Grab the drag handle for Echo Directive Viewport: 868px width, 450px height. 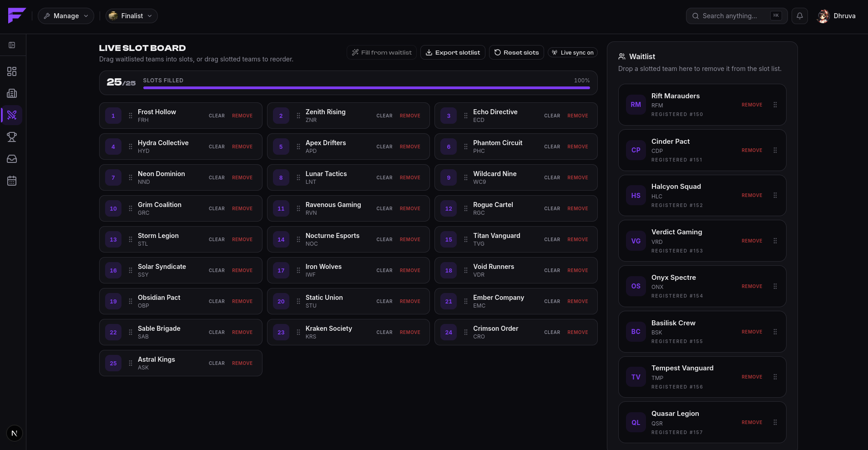[x=466, y=116]
